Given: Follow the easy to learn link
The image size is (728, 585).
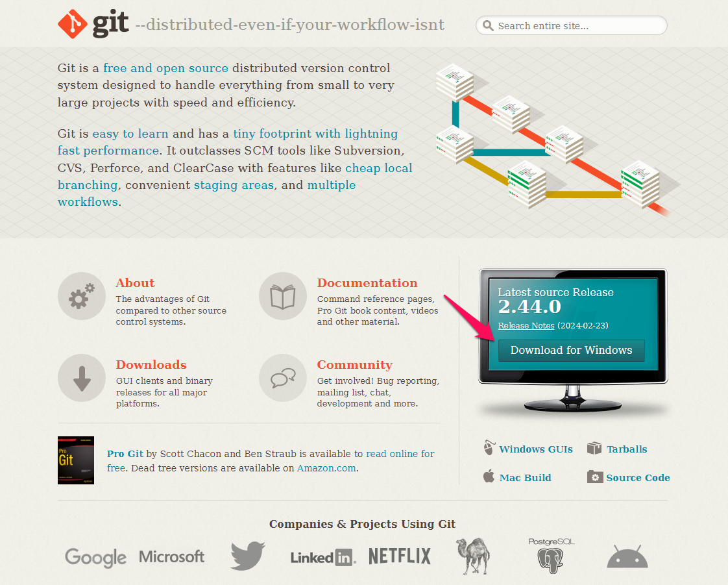Looking at the screenshot, I should tap(130, 134).
